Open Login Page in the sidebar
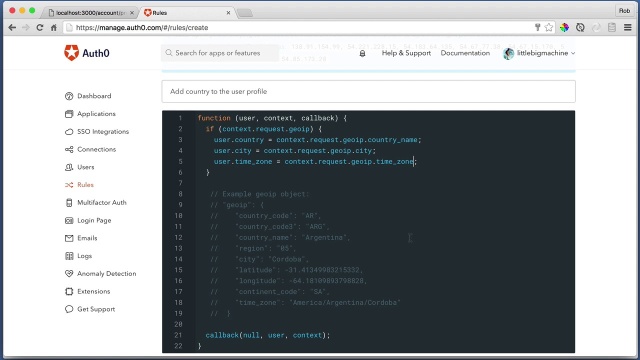Image resolution: width=640 pixels, height=360 pixels. [94, 220]
